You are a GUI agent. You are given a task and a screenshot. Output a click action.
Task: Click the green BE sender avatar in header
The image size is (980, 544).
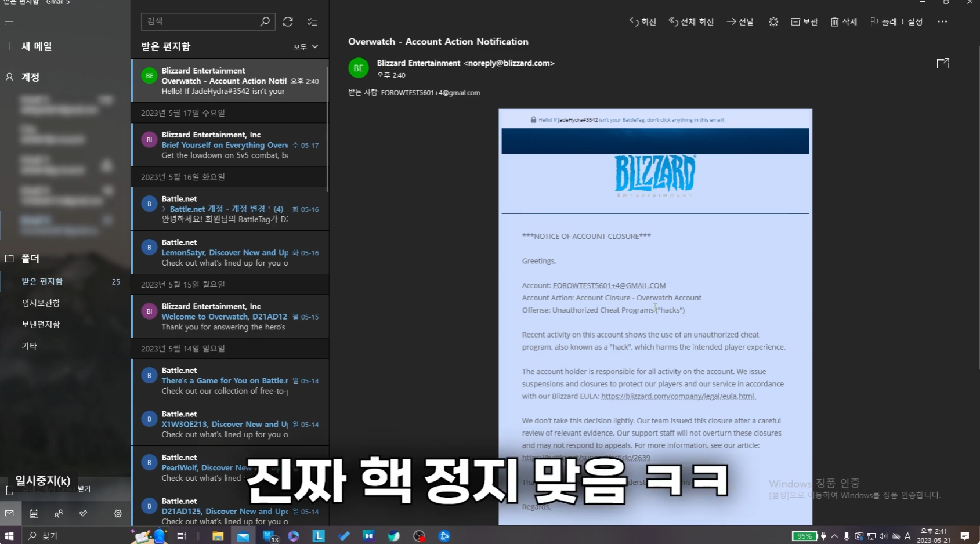coord(359,68)
